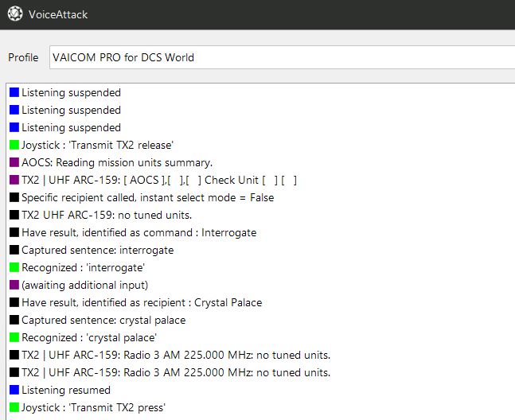The width and height of the screenshot is (515, 420).
Task: Click black square beside 'Specific recipient called'
Action: tap(14, 197)
